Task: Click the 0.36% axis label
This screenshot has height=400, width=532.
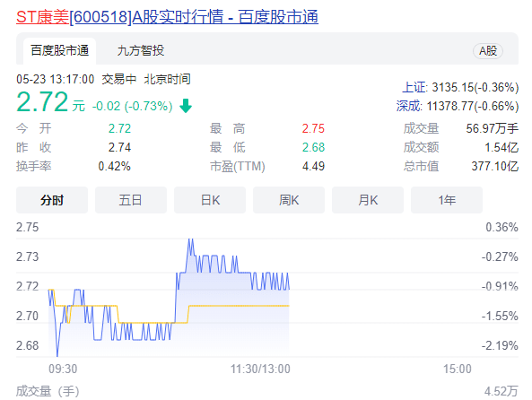Action: pyautogui.click(x=501, y=227)
